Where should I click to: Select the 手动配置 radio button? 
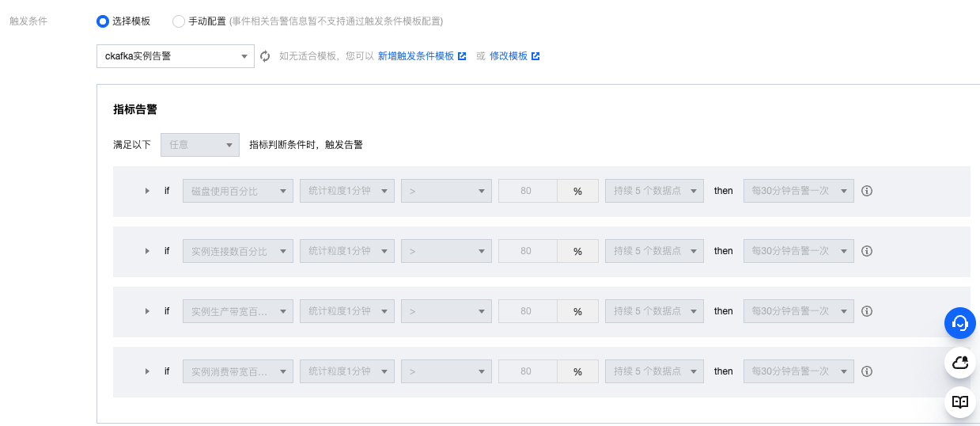pyautogui.click(x=178, y=21)
